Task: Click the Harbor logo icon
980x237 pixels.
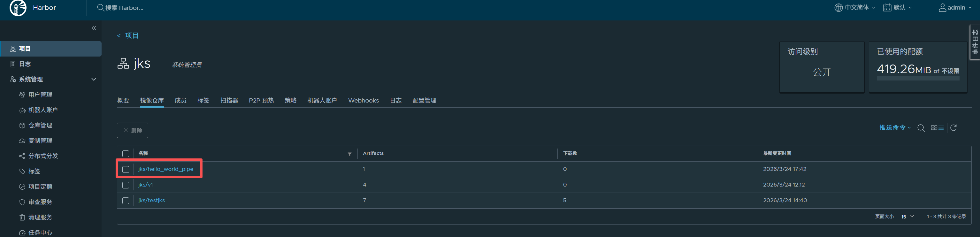Action: 18,8
